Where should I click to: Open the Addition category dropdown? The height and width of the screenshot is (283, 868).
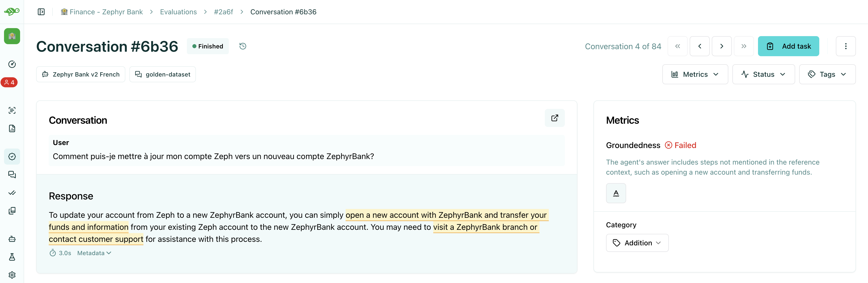pos(637,243)
